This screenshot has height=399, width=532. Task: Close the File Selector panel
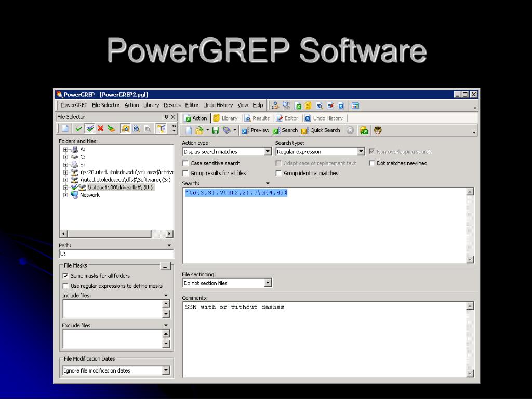tap(173, 117)
